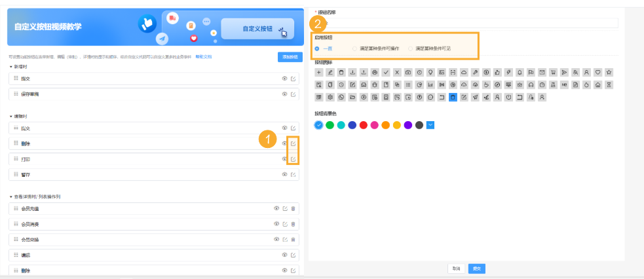Choose the headphones icon

(531, 85)
